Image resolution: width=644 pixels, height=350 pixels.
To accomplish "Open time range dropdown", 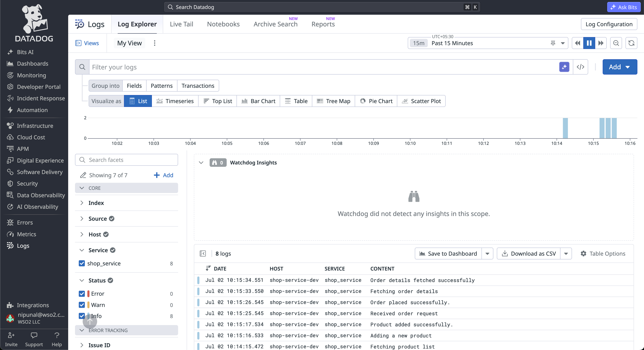I will click(x=563, y=43).
